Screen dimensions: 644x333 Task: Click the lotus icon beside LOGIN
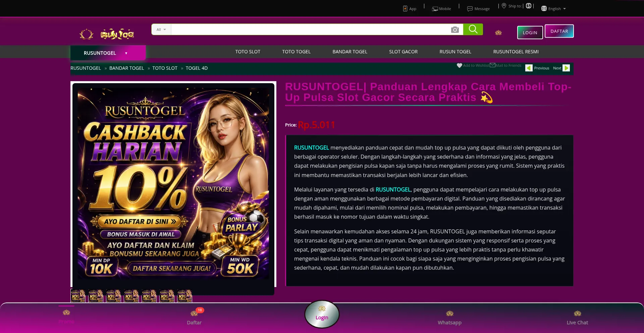coord(498,33)
